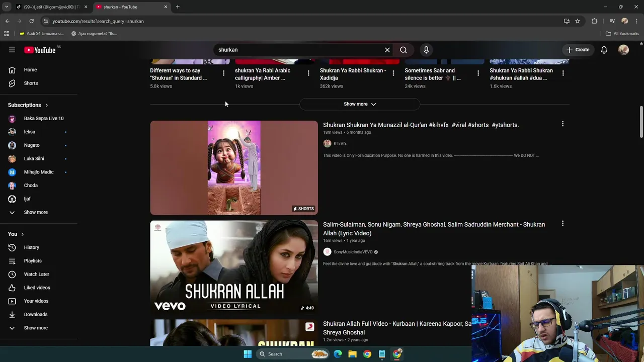
Task: Open a new browser tab
Action: (x=178, y=7)
